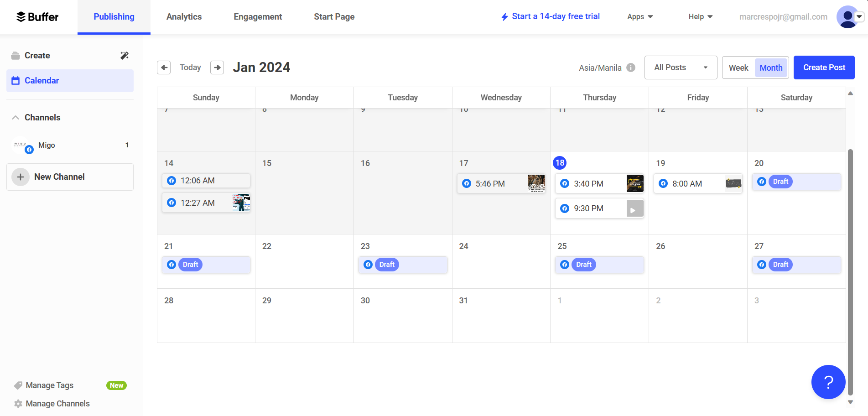The height and width of the screenshot is (416, 868).
Task: Go to previous month with left arrow
Action: click(x=164, y=68)
